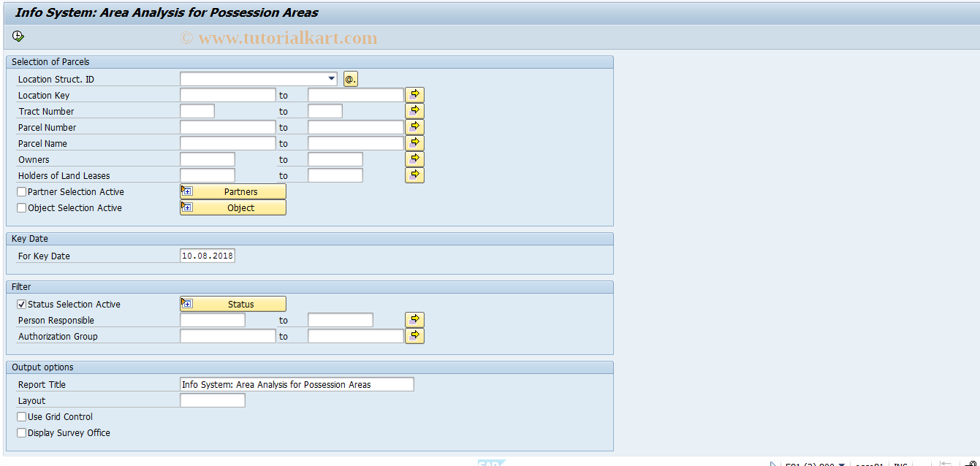The width and height of the screenshot is (980, 466).
Task: Click the Report Title input field
Action: pyautogui.click(x=297, y=384)
